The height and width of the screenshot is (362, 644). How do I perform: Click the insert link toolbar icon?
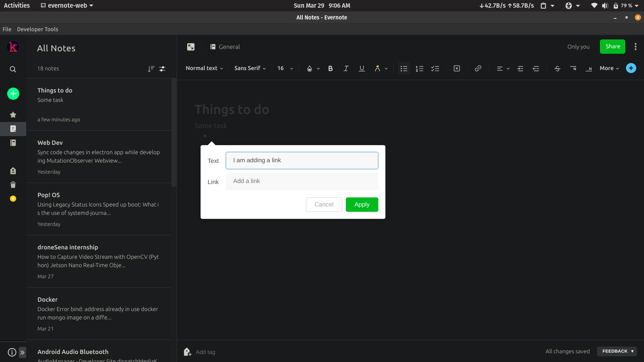point(478,68)
